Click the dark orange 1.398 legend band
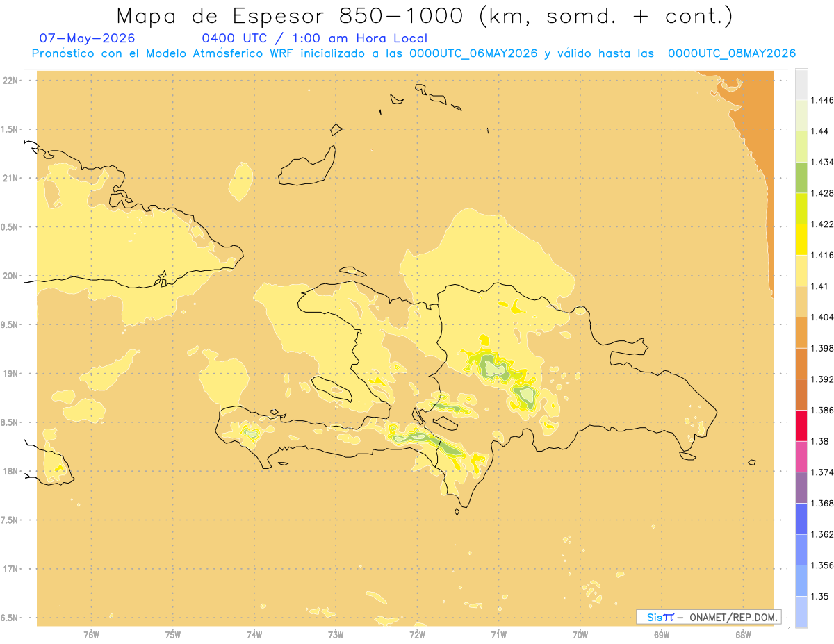 pos(801,363)
